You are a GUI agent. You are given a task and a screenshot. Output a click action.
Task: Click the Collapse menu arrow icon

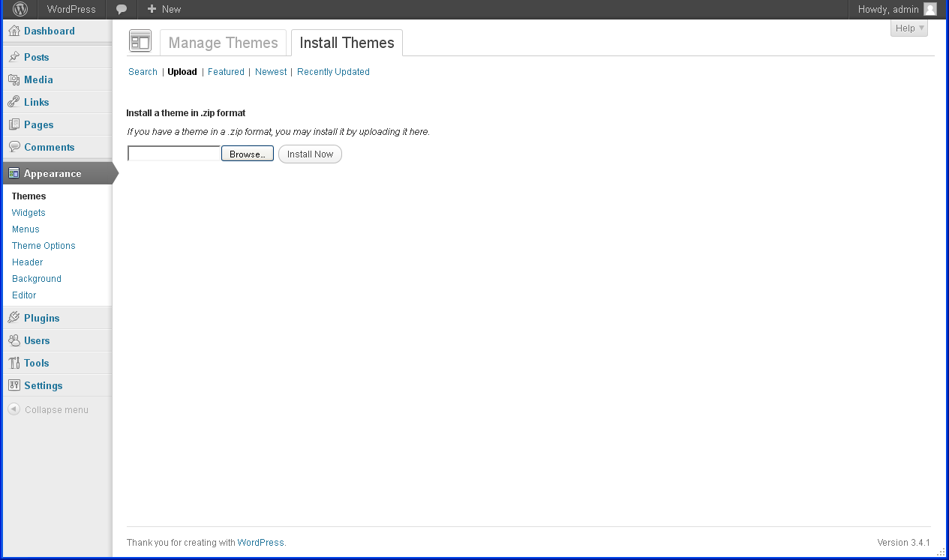click(x=14, y=409)
